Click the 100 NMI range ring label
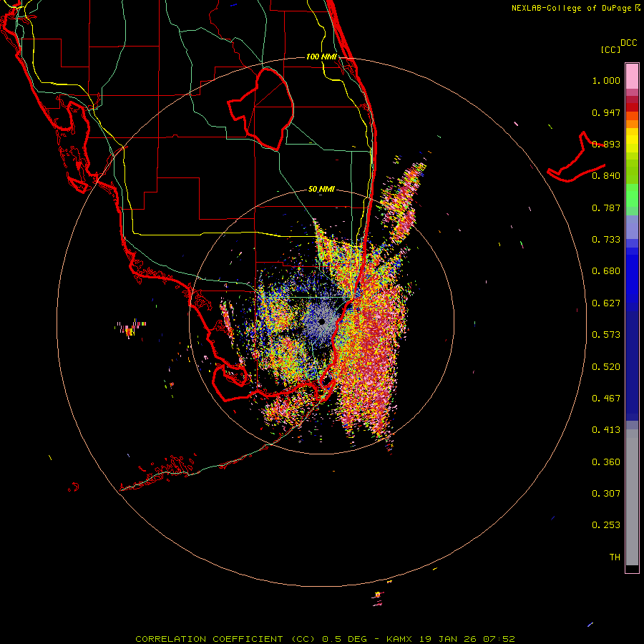 coord(321,57)
